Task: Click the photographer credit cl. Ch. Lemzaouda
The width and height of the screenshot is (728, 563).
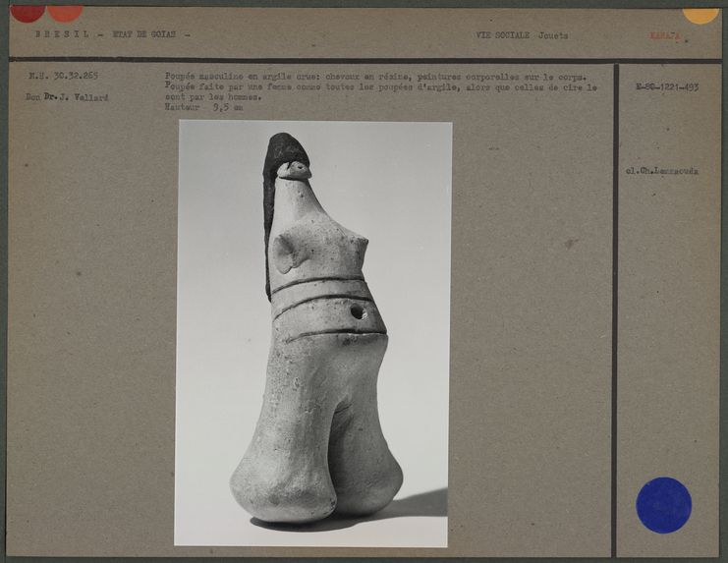Action: click(x=661, y=171)
